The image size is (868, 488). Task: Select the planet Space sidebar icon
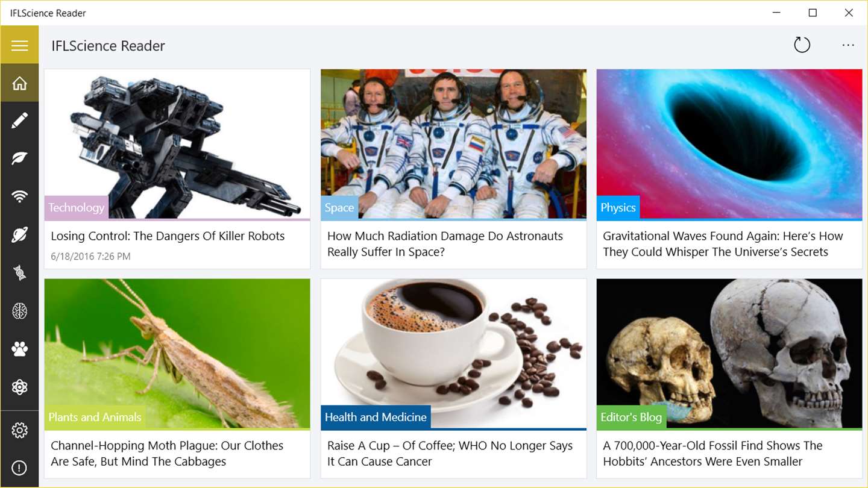tap(19, 235)
